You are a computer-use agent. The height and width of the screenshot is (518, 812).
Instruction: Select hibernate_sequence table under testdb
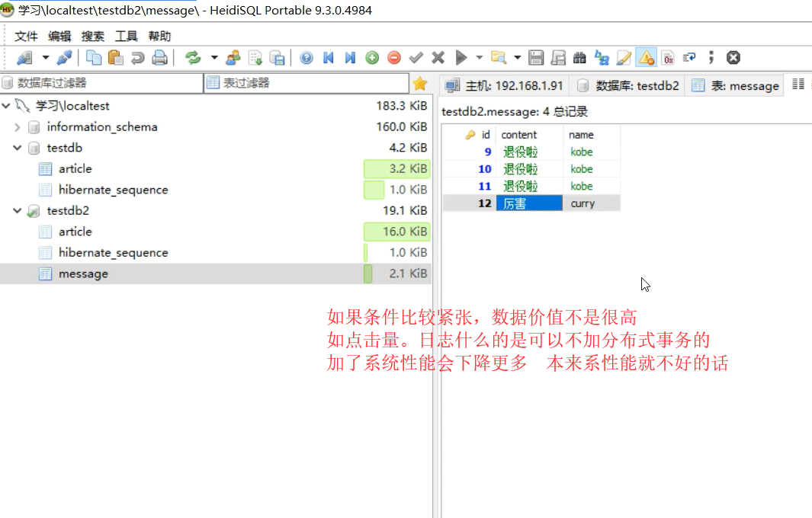click(x=114, y=190)
